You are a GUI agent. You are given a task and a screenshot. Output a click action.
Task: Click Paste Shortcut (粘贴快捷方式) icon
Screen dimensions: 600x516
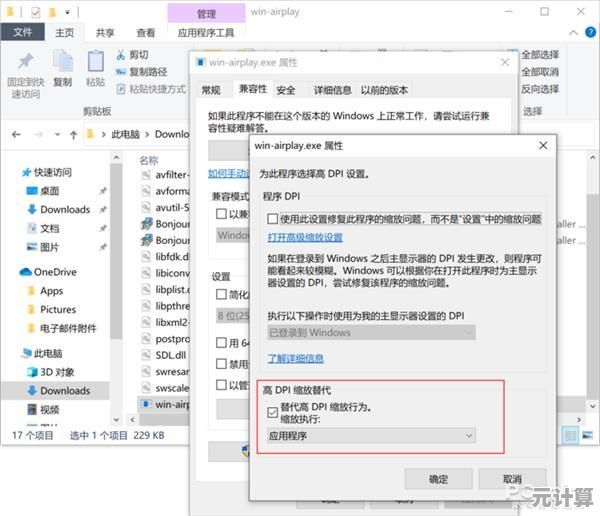[x=121, y=89]
